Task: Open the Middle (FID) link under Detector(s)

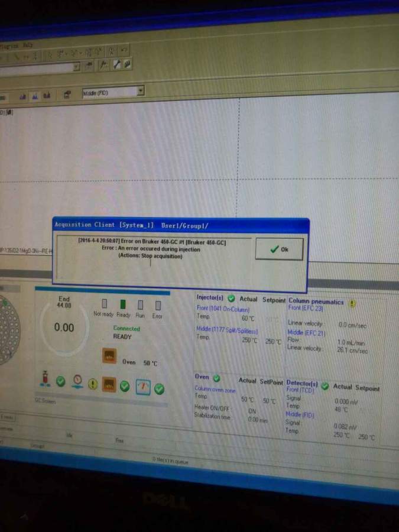Action: click(299, 414)
